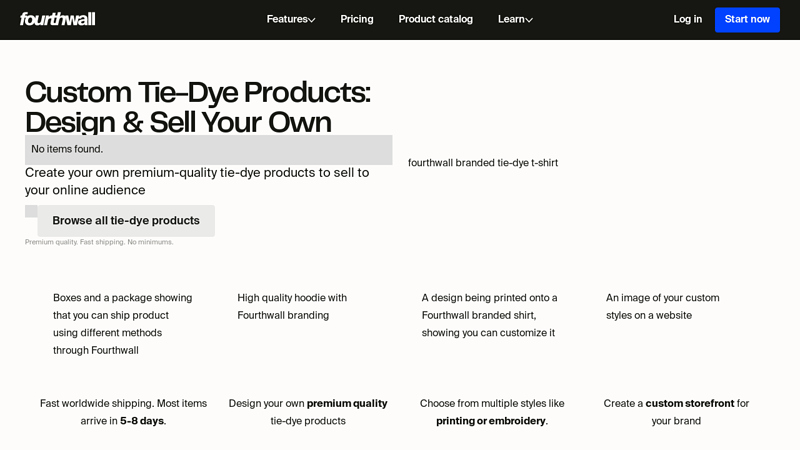The image size is (800, 450).
Task: Click the fourthwall logo
Action: click(x=57, y=19)
